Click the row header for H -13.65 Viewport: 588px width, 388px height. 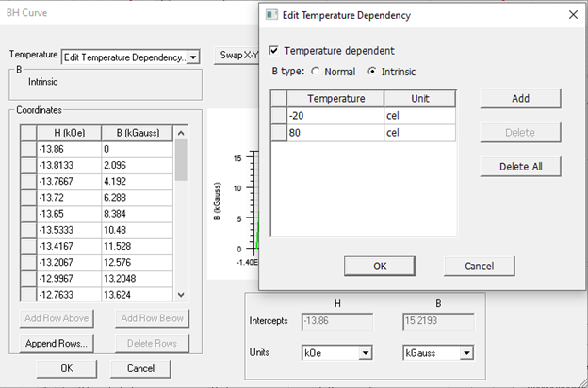tap(28, 214)
